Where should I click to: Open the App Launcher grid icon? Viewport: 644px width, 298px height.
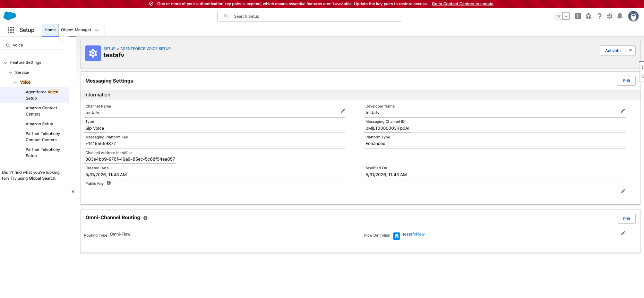(11, 30)
